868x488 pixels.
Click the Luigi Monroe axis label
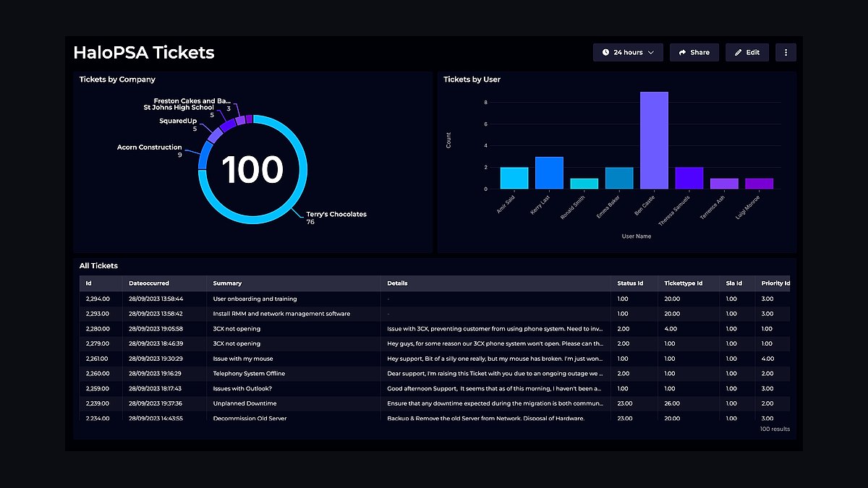pyautogui.click(x=747, y=207)
